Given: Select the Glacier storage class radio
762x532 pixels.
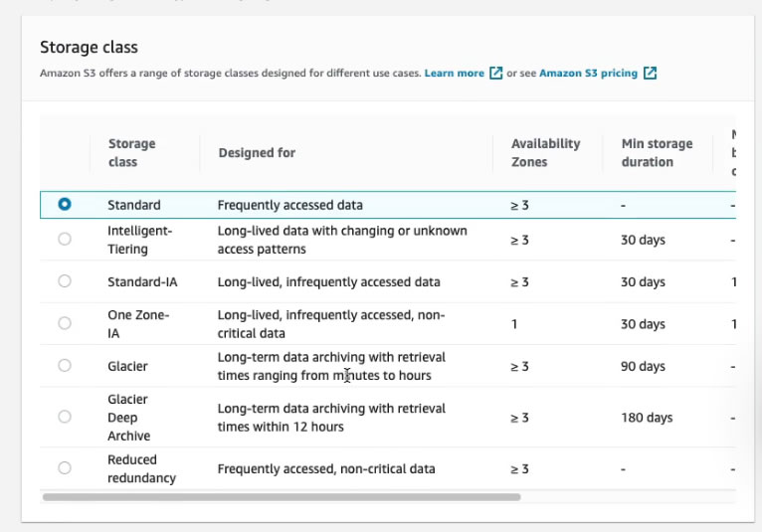Looking at the screenshot, I should coord(65,366).
